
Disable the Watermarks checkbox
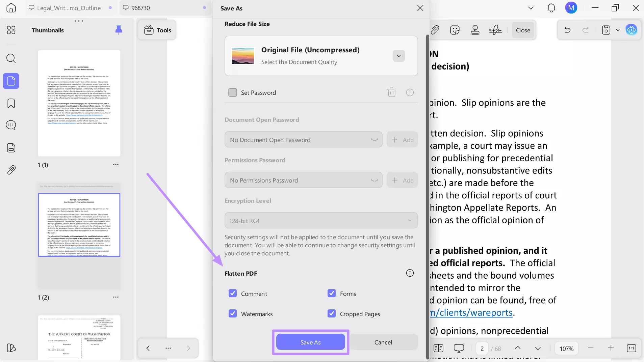pyautogui.click(x=233, y=313)
